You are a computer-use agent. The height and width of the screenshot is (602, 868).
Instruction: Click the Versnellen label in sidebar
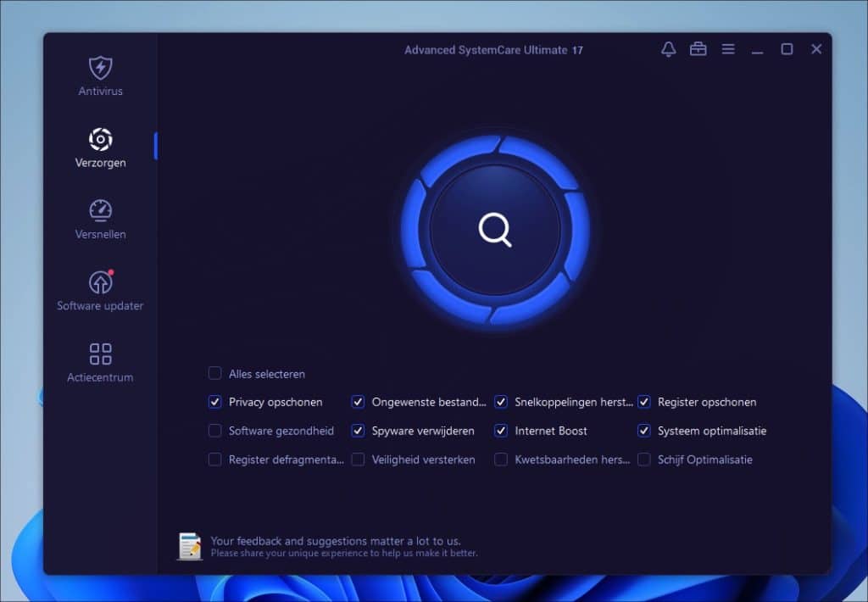click(x=100, y=234)
